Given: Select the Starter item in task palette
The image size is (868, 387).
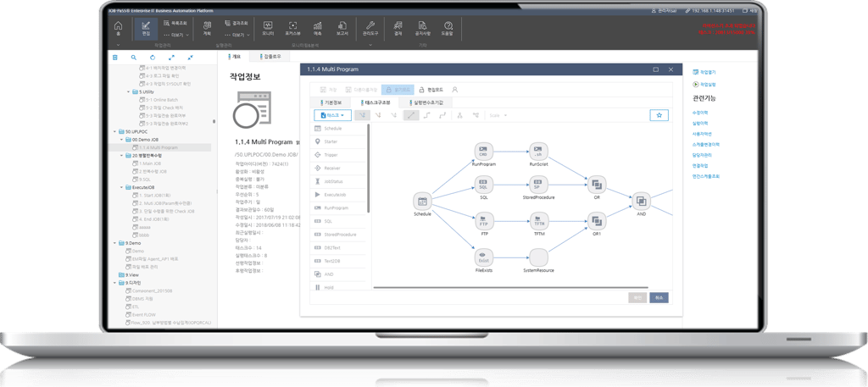Looking at the screenshot, I should click(x=339, y=141).
